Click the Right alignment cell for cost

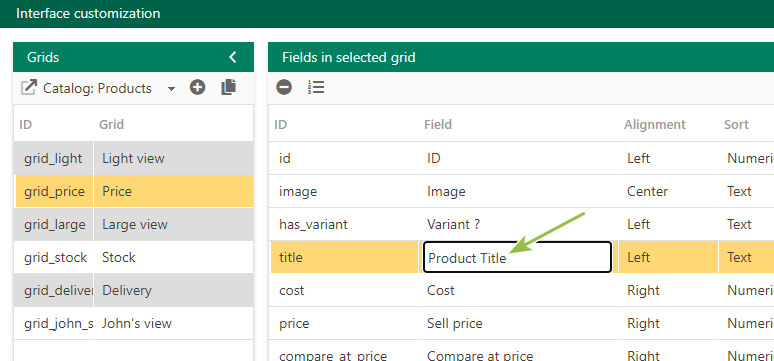click(668, 290)
